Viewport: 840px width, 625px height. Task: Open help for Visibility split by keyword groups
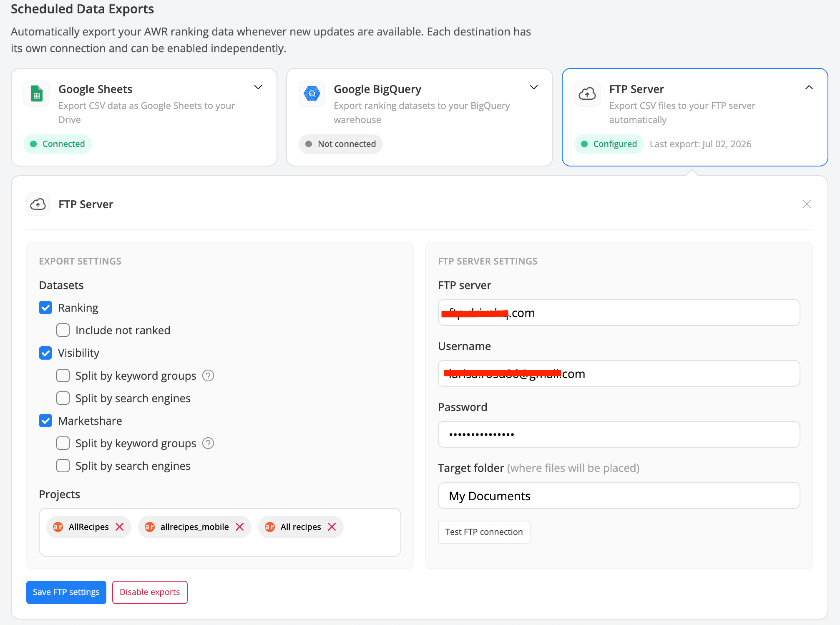[x=208, y=376]
